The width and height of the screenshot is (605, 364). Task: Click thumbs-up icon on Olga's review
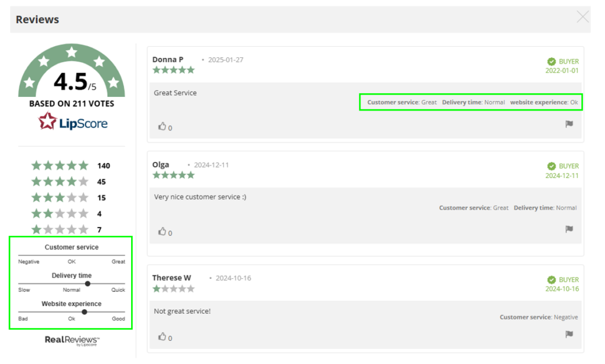(x=162, y=231)
